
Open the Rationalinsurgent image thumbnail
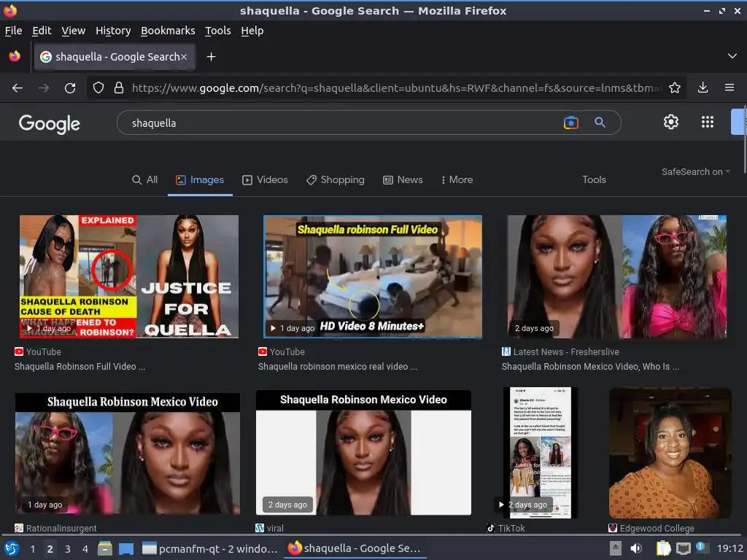[x=127, y=454]
